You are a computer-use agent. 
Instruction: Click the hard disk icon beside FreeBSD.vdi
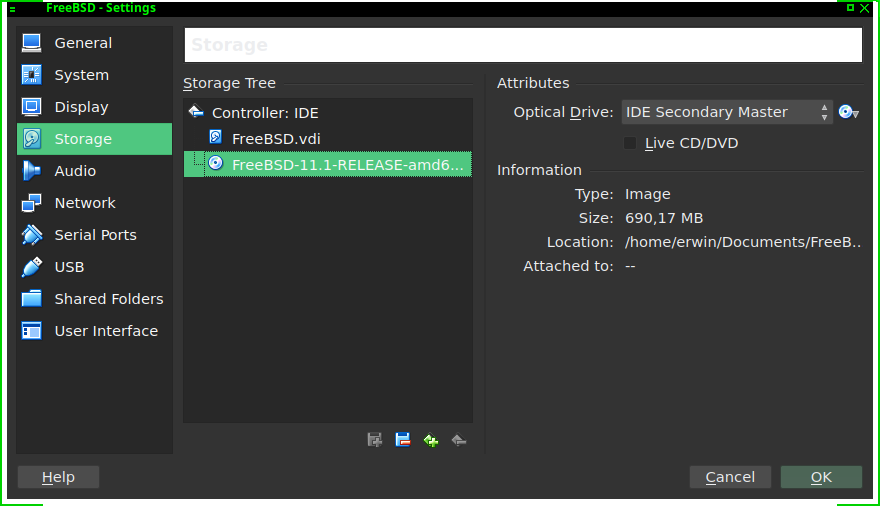click(x=216, y=137)
